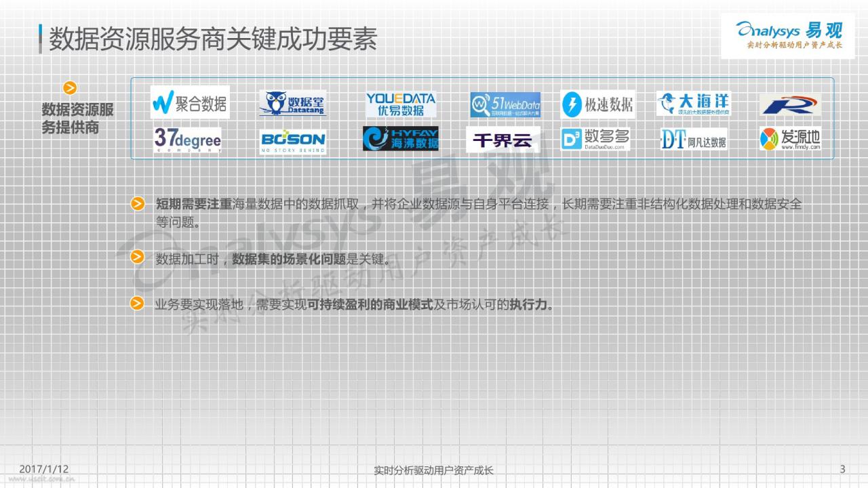Image resolution: width=868 pixels, height=488 pixels.
Task: Click the text 等问题。
Action: coord(178,222)
